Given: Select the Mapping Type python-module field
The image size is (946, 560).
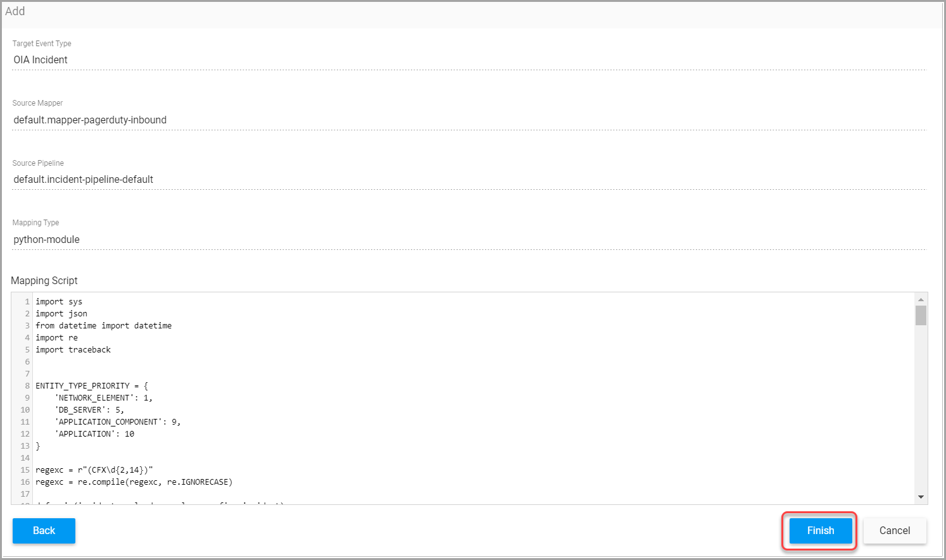Looking at the screenshot, I should (x=469, y=239).
